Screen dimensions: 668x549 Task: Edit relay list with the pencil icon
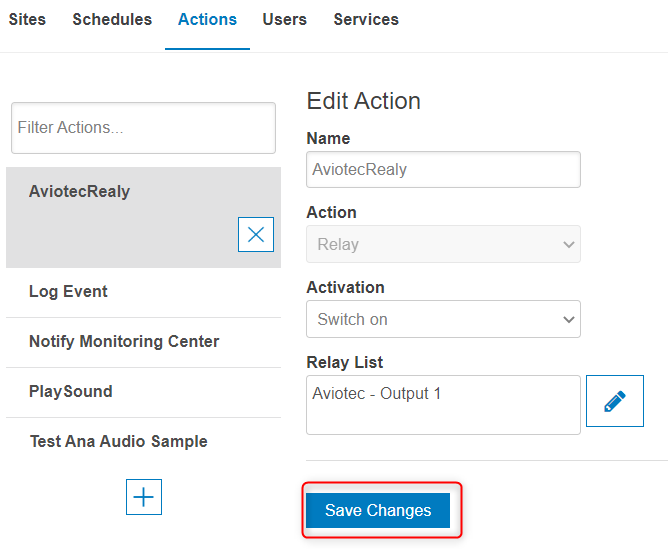pos(614,401)
